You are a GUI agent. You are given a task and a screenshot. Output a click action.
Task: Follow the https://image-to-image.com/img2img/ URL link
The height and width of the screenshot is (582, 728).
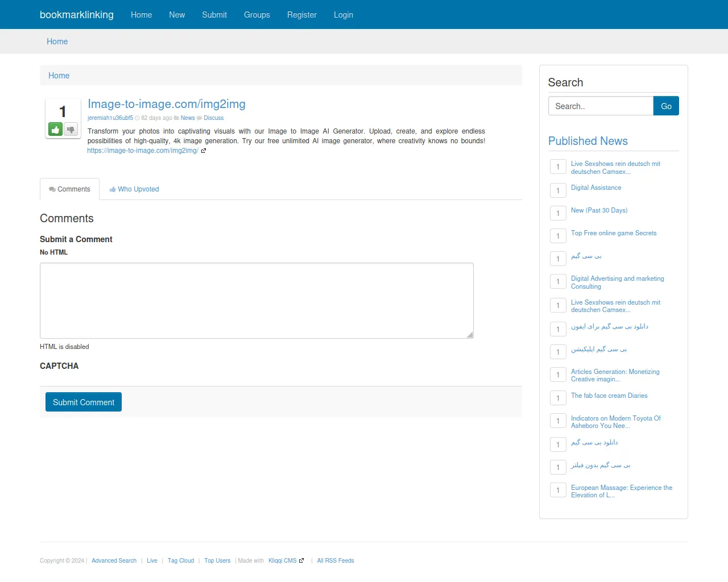(x=143, y=151)
